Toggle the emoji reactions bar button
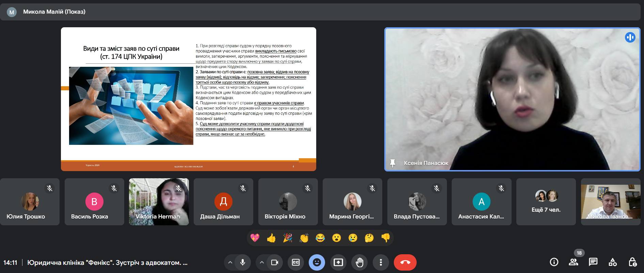 (317, 262)
